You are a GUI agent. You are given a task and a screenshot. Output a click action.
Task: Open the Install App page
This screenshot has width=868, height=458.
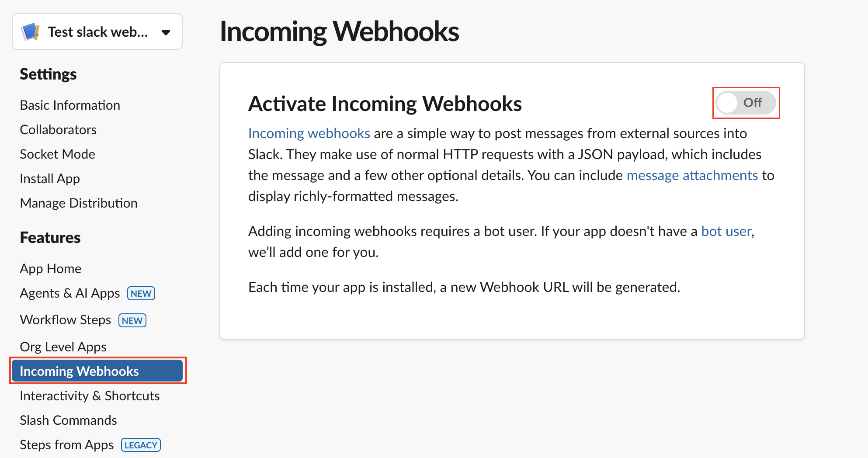pyautogui.click(x=50, y=179)
